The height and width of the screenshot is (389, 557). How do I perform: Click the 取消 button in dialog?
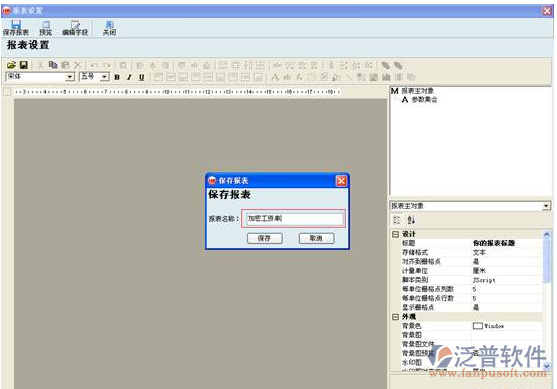coord(316,238)
